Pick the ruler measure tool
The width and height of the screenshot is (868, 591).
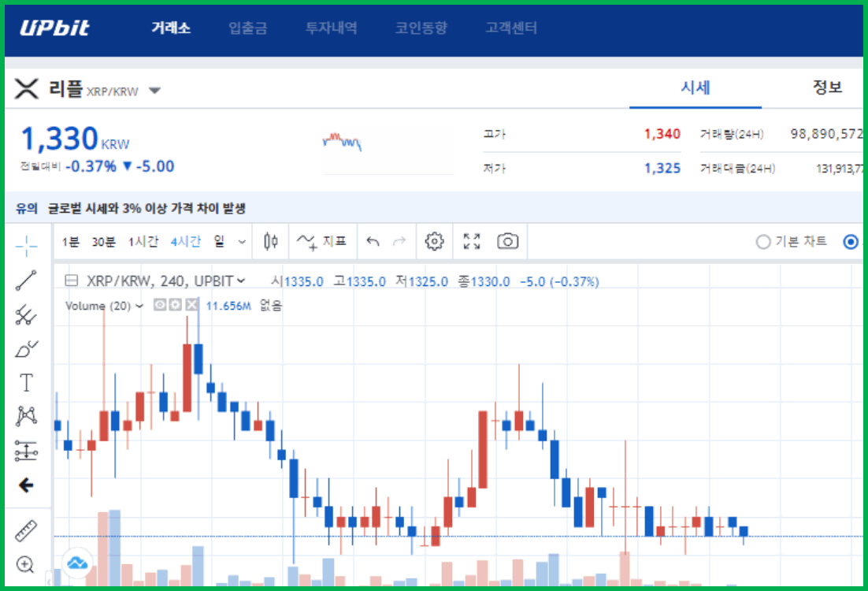click(26, 530)
